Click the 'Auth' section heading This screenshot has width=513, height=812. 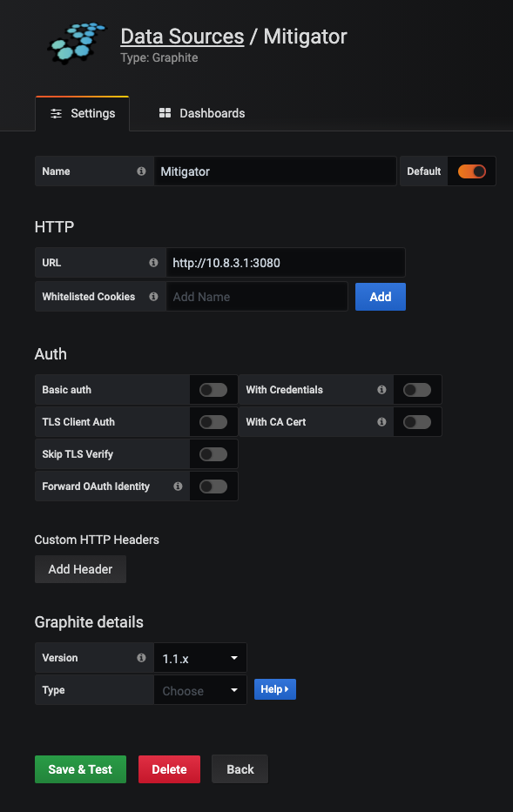51,353
